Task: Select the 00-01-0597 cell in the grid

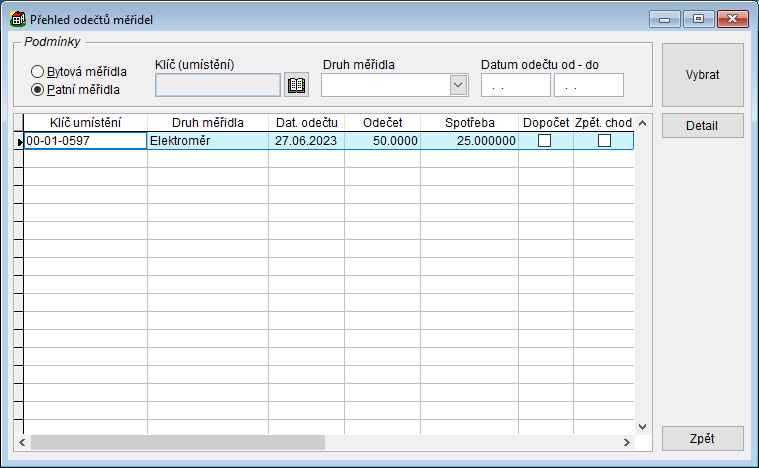Action: 85,141
